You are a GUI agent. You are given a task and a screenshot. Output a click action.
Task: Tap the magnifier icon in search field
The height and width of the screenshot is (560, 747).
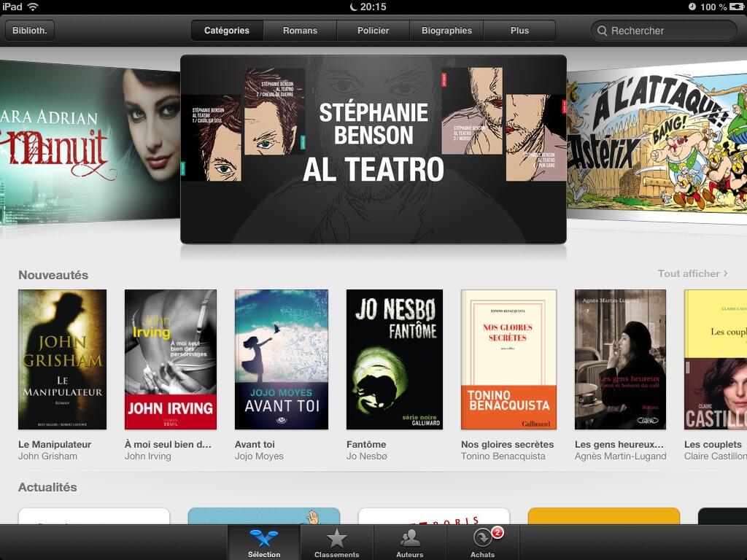(602, 31)
